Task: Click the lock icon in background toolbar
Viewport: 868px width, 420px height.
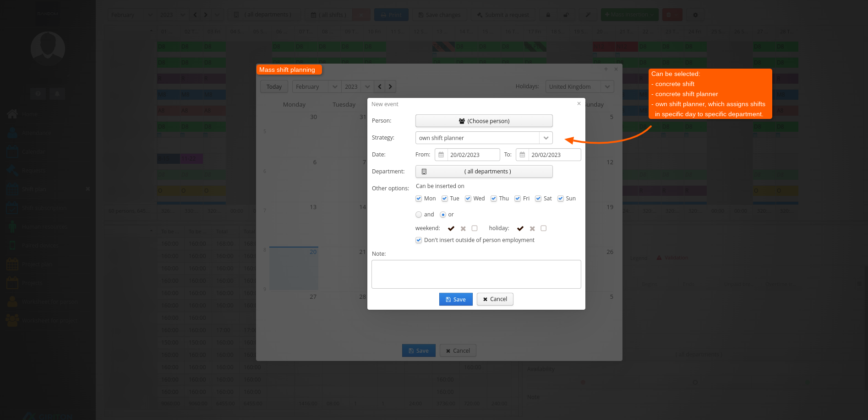Action: click(548, 15)
